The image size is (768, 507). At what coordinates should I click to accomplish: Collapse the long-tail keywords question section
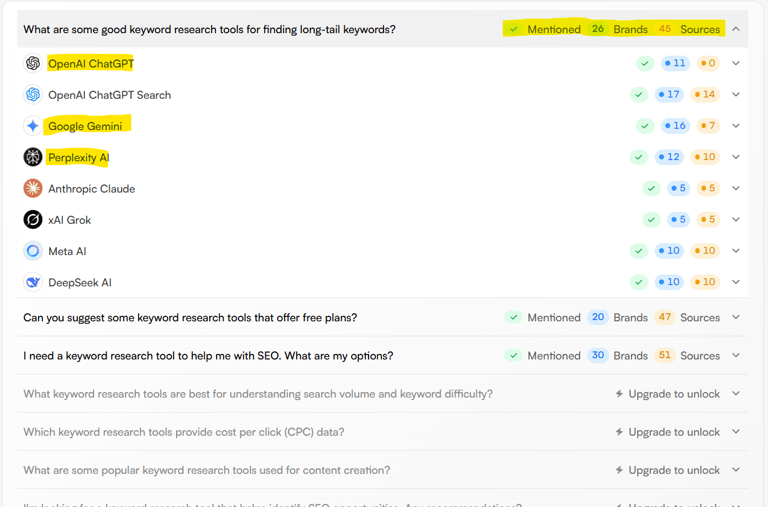click(736, 29)
